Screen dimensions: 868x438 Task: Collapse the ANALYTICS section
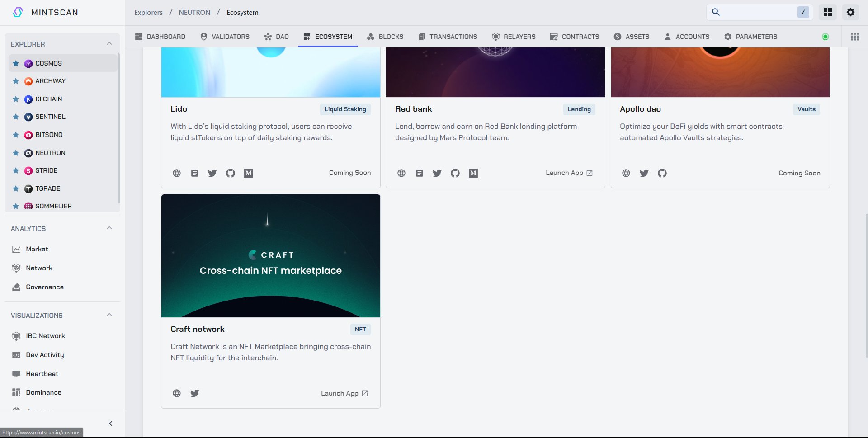pyautogui.click(x=109, y=228)
